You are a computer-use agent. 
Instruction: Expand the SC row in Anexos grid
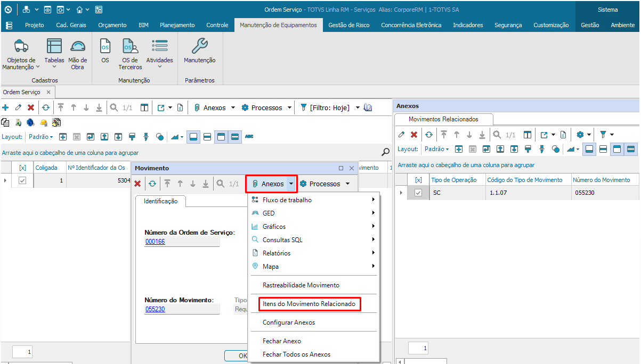tap(401, 193)
